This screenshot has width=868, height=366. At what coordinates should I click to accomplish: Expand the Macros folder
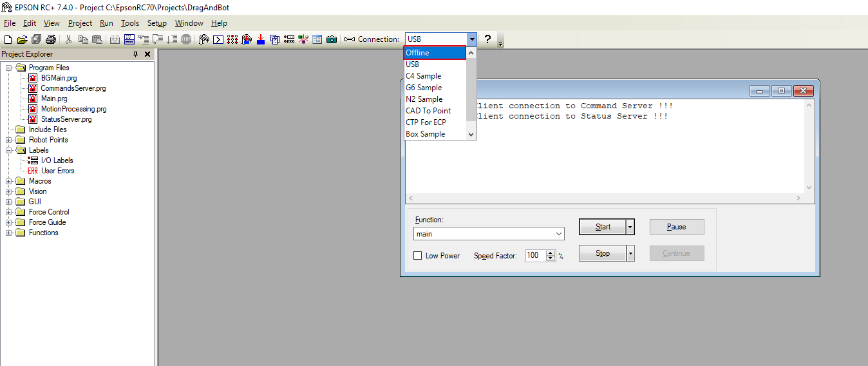pyautogui.click(x=9, y=181)
